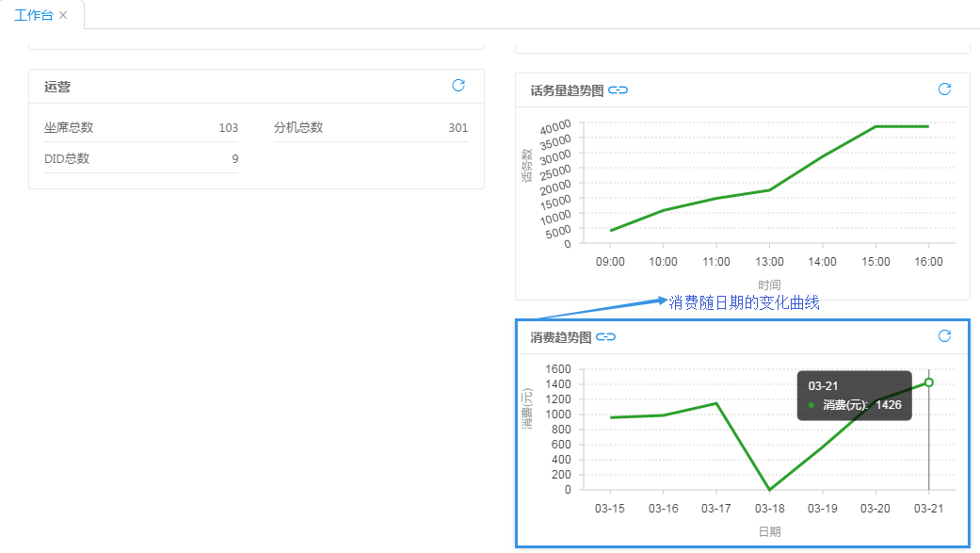Click the 坐席总数 value 103
This screenshot has height=553, width=980.
pyautogui.click(x=229, y=126)
